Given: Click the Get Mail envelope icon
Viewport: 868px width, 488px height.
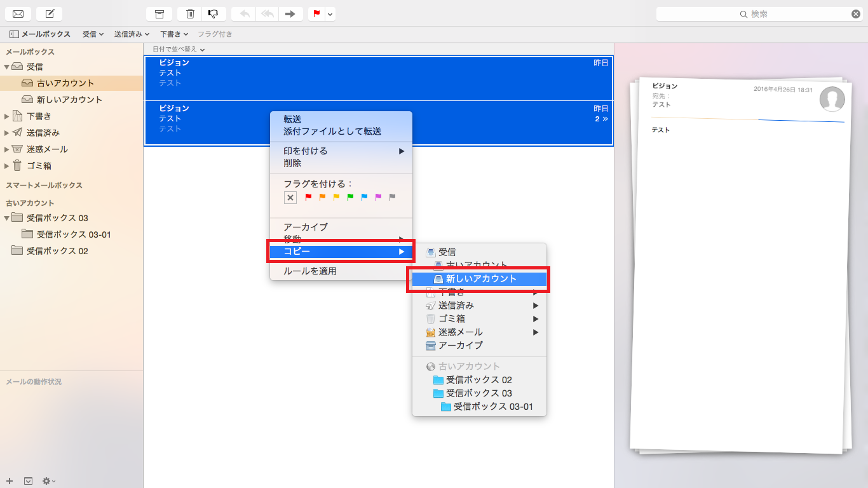Looking at the screenshot, I should pyautogui.click(x=18, y=14).
